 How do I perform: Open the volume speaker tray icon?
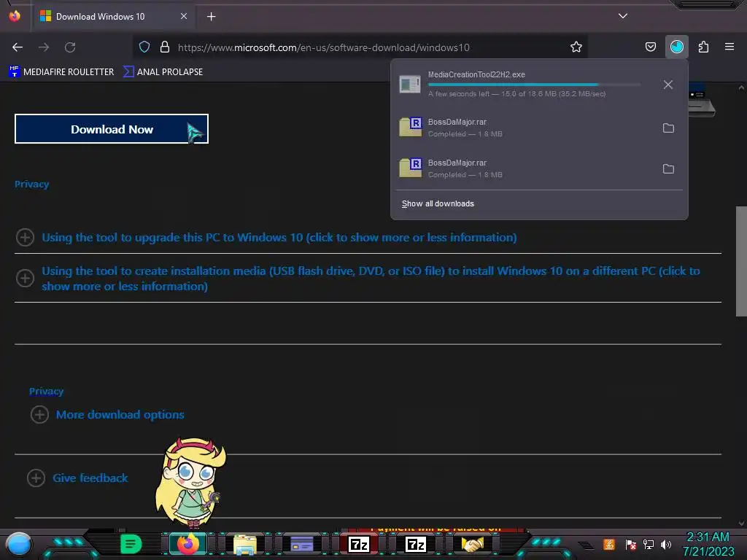(x=665, y=544)
